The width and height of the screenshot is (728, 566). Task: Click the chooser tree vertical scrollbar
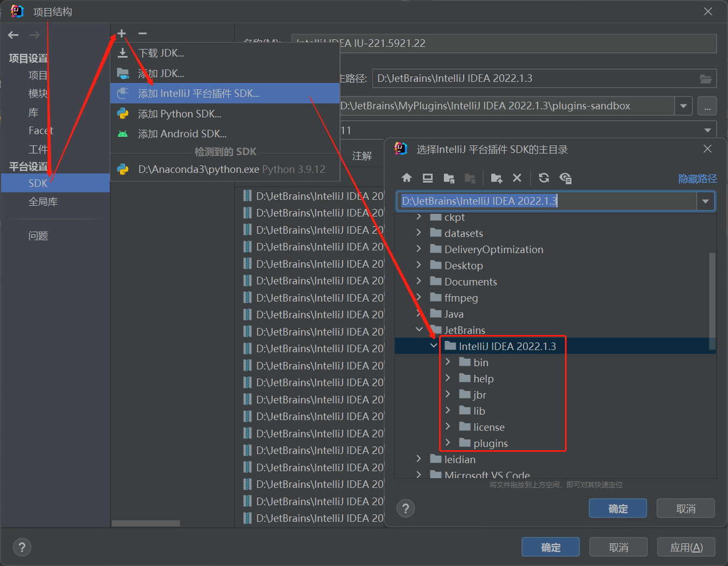(712, 301)
